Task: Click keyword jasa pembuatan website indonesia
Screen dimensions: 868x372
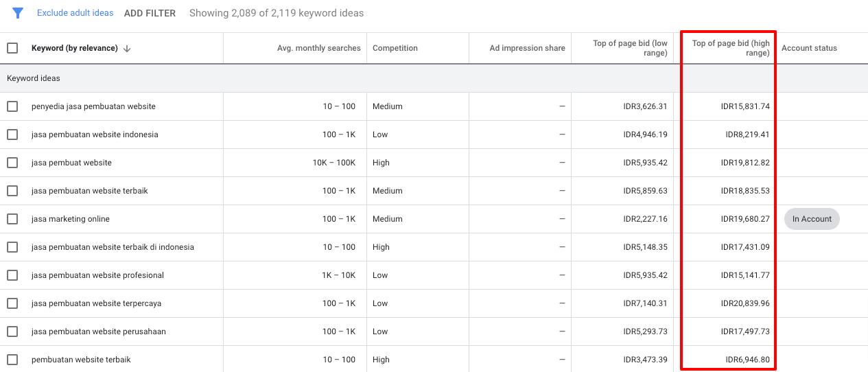Action: (x=95, y=135)
